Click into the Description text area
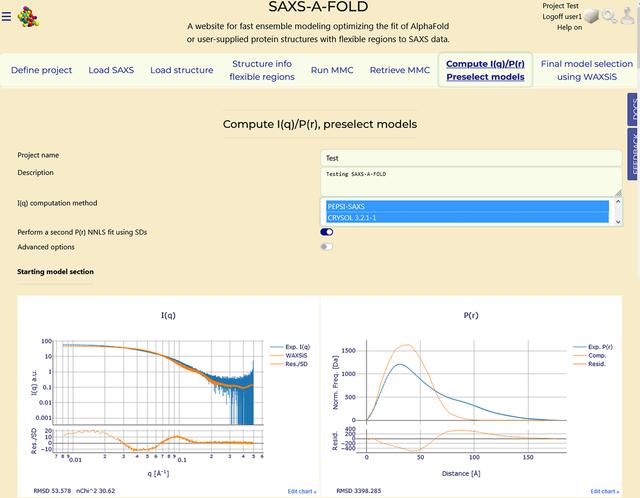Screen dimensions: 640x498 (x=471, y=182)
